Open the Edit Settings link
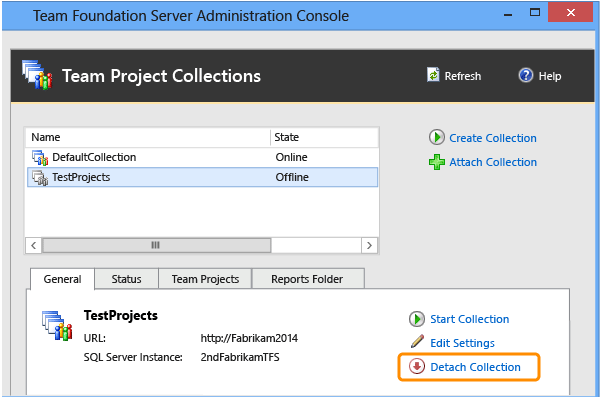The height and width of the screenshot is (398, 600). [x=462, y=343]
